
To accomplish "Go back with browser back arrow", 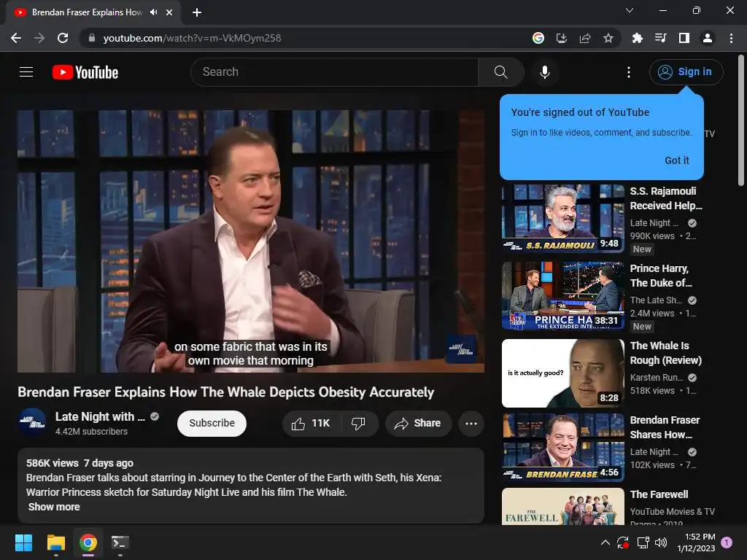I will (x=16, y=38).
